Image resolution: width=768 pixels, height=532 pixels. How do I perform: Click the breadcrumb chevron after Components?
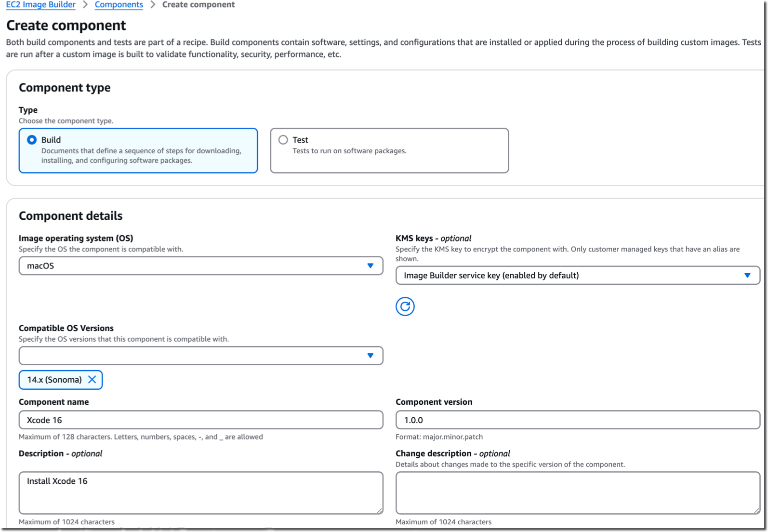pos(153,5)
